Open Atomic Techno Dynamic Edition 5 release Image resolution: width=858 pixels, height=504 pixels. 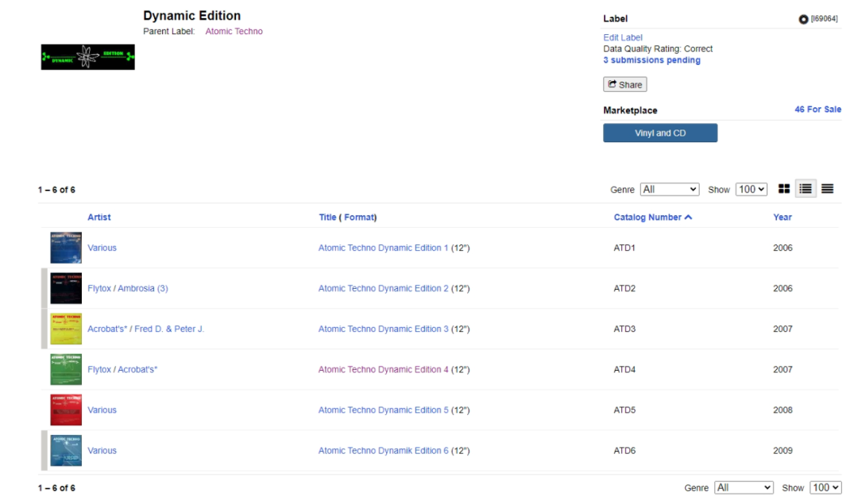coord(383,410)
